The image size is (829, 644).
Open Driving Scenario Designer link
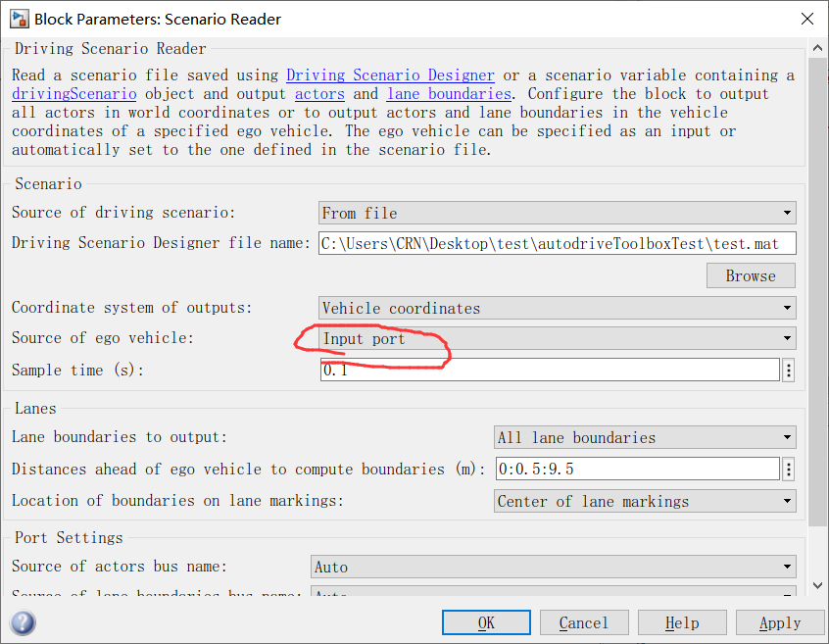click(390, 75)
